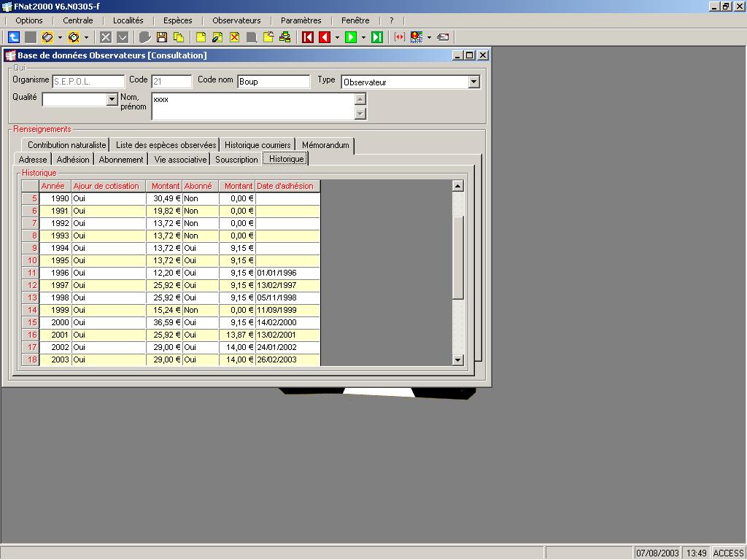
Task: Open the dropdown arrow beside the eraser icon
Action: (x=60, y=37)
